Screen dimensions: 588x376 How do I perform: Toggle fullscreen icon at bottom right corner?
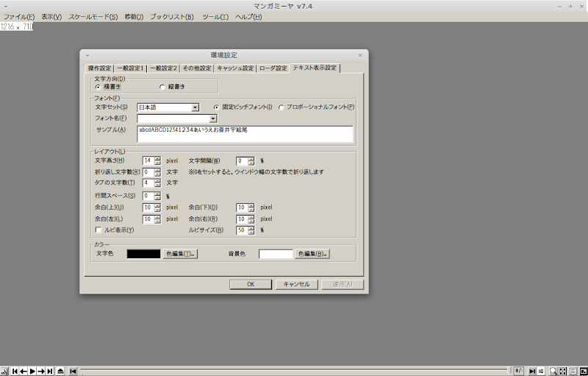point(584,372)
